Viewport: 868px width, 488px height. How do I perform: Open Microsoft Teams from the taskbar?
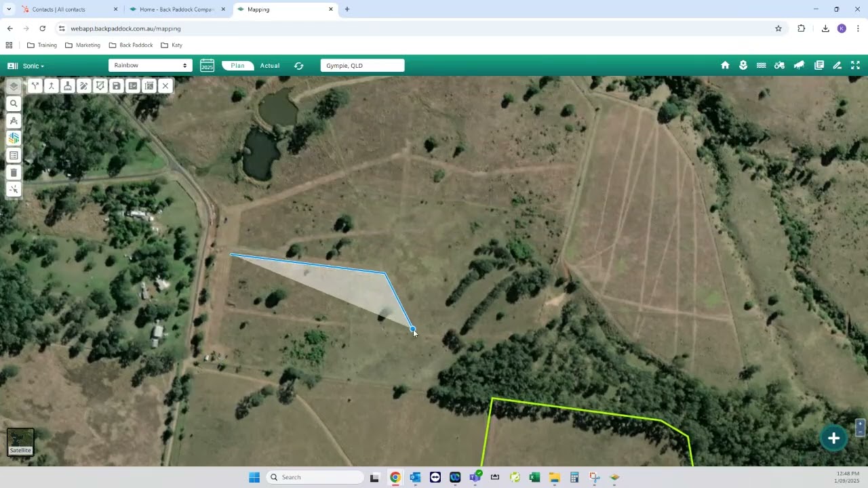[x=475, y=477]
